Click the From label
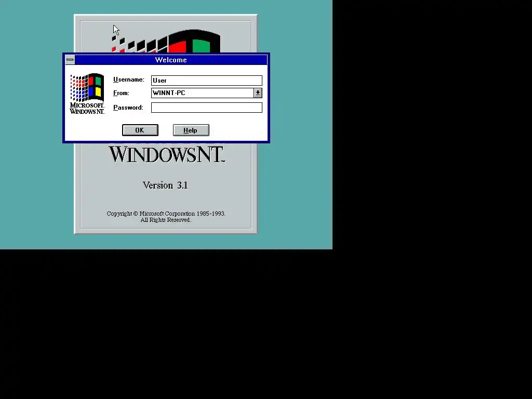This screenshot has height=399, width=532. pyautogui.click(x=121, y=93)
